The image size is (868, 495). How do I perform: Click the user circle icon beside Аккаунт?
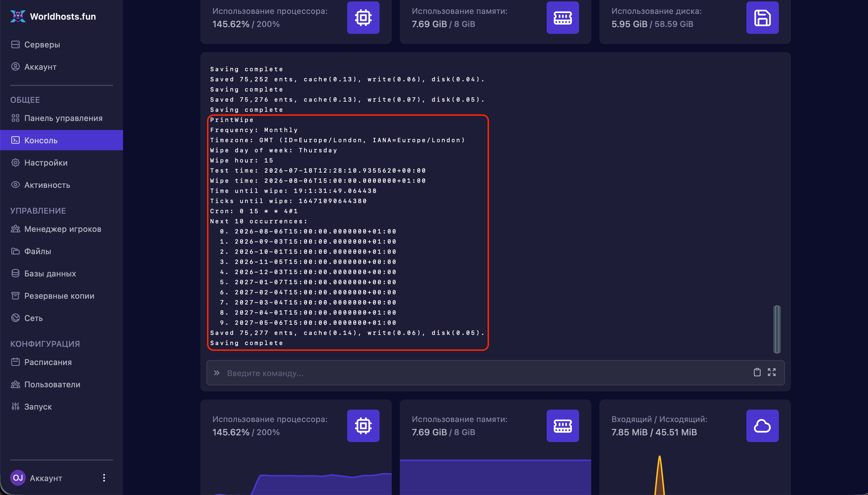pos(15,66)
